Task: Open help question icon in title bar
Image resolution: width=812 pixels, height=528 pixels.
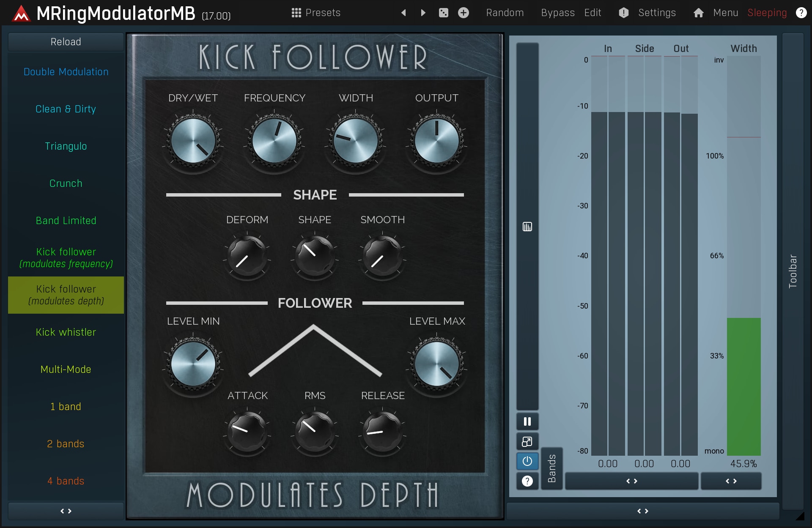Action: point(801,13)
